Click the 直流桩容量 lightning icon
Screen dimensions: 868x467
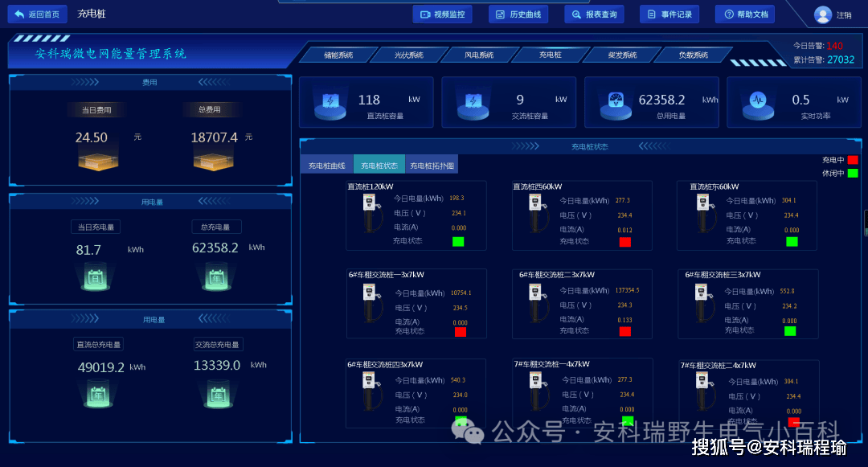pos(330,104)
